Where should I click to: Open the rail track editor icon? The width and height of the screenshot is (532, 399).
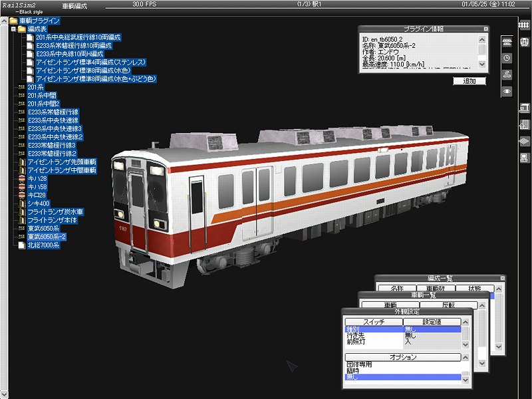[523, 25]
